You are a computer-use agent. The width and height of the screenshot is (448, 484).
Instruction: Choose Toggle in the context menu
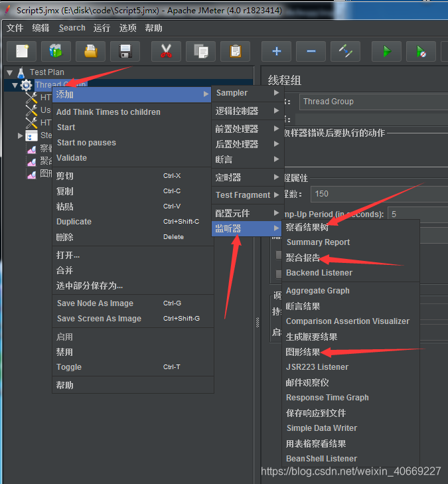(132, 367)
